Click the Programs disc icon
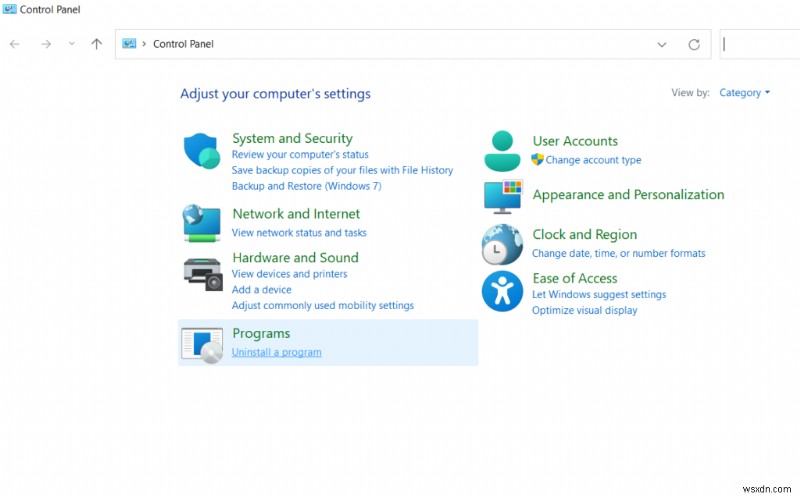The height and width of the screenshot is (497, 800). pyautogui.click(x=202, y=345)
